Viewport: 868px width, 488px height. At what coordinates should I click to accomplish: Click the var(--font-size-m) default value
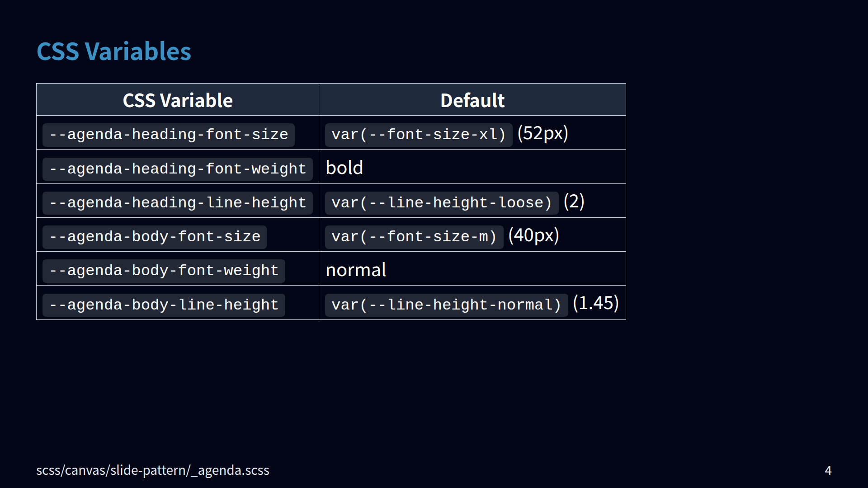(x=414, y=237)
